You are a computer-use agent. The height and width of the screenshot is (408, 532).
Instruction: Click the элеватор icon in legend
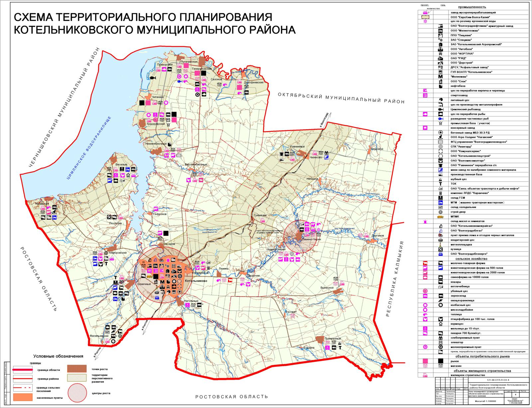tap(440, 342)
